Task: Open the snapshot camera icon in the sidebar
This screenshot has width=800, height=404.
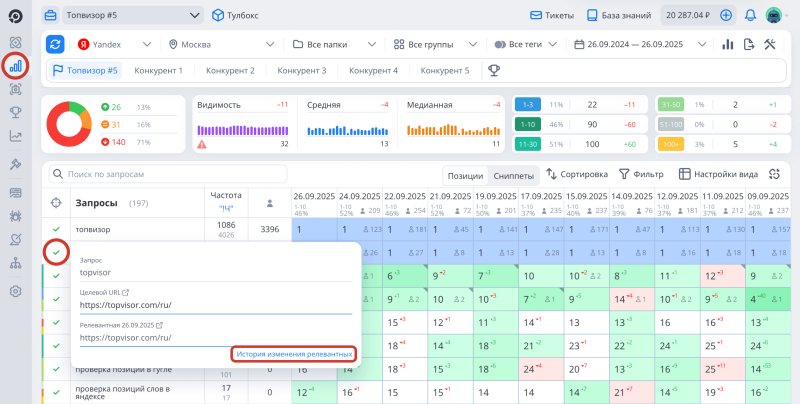Action: click(15, 89)
